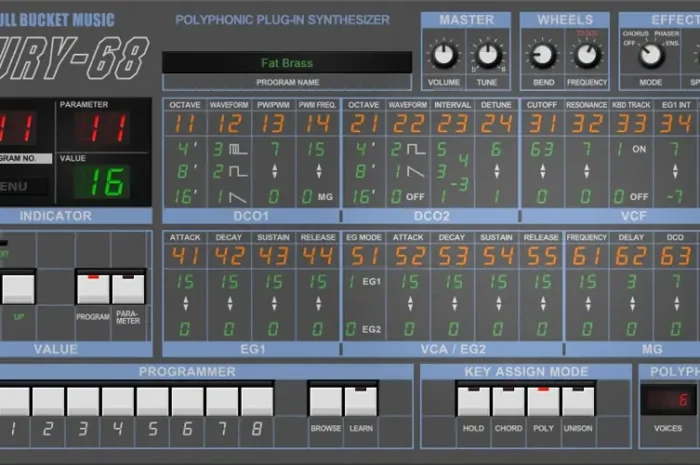700x465 pixels.
Task: Click the VCA/EG2 Attack value arrows
Action: [410, 304]
